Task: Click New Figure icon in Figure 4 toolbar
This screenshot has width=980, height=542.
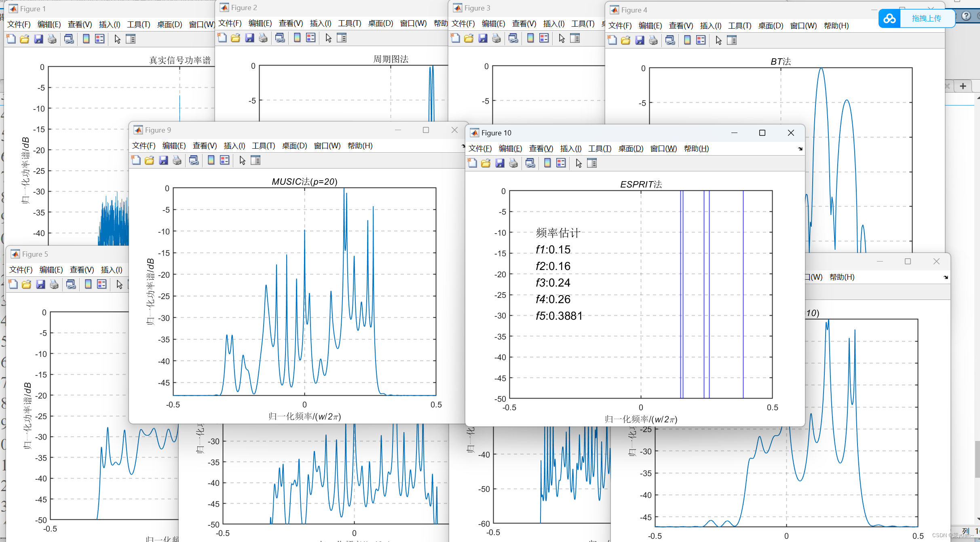Action: click(x=612, y=40)
